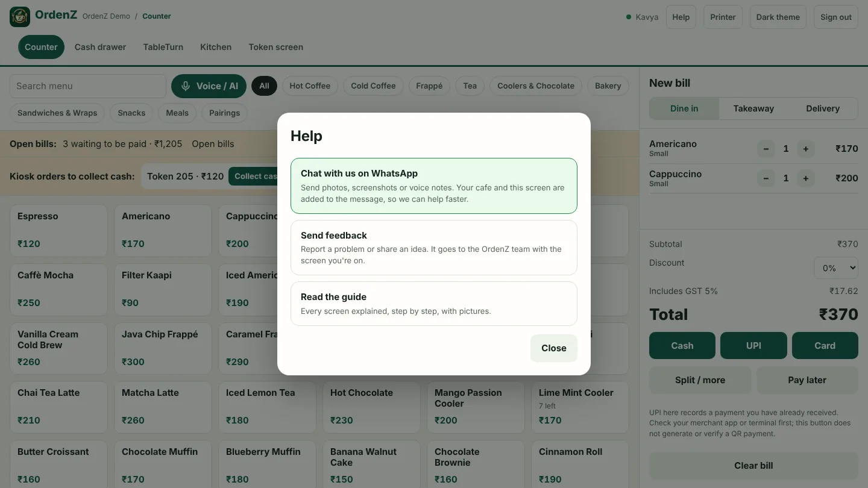This screenshot has width=868, height=488.
Task: Add Matcha Latte to bill
Action: tap(163, 407)
